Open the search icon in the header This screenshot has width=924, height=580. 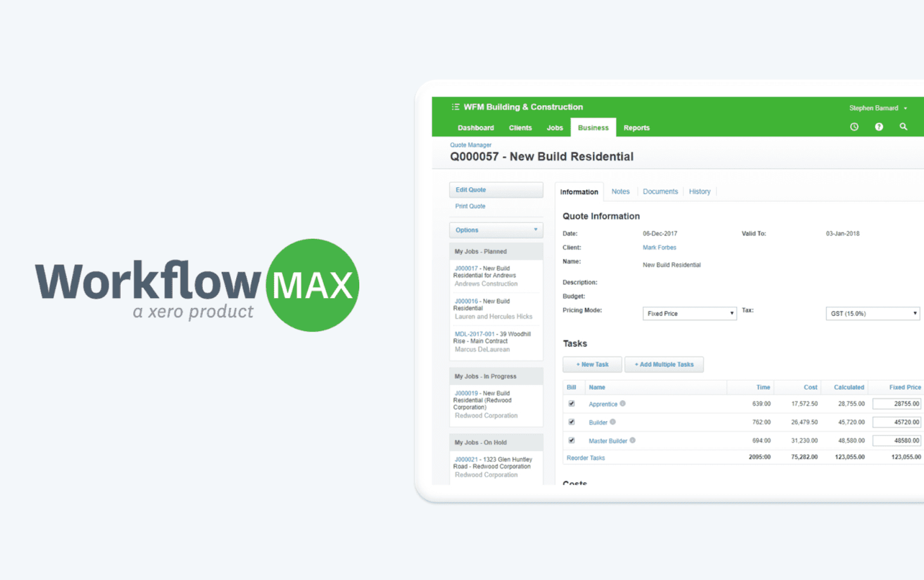click(x=903, y=127)
